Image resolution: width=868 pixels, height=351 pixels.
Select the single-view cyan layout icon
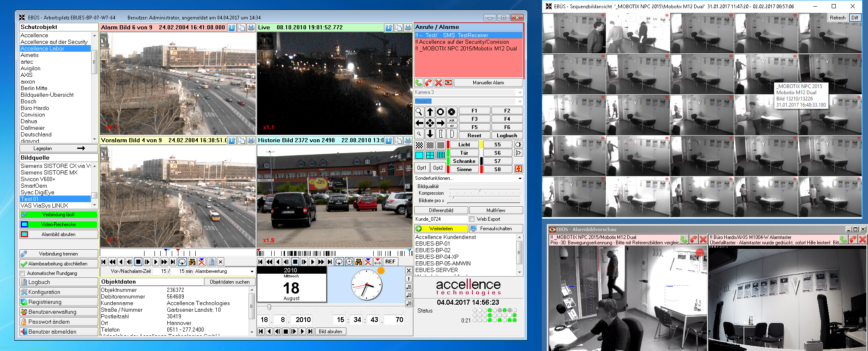coord(419,155)
